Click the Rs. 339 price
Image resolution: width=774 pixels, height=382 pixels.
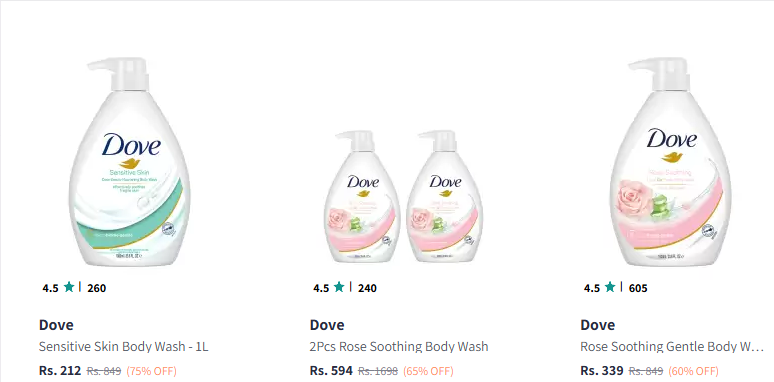point(602,371)
